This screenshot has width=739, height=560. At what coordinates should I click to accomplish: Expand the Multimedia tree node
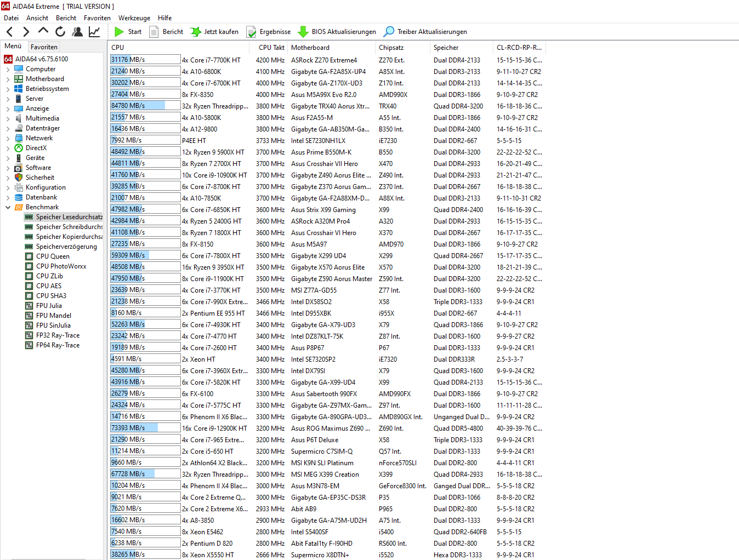pos(8,118)
